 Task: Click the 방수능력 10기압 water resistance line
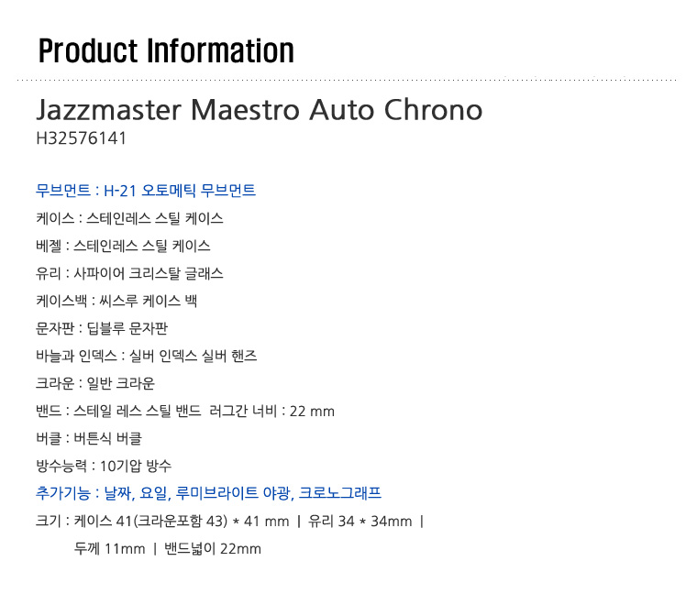(104, 466)
